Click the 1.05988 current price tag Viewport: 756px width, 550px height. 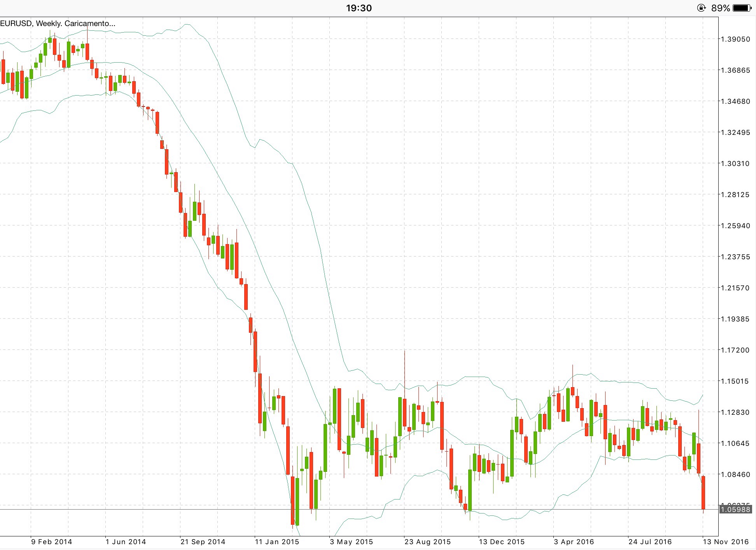(x=735, y=509)
